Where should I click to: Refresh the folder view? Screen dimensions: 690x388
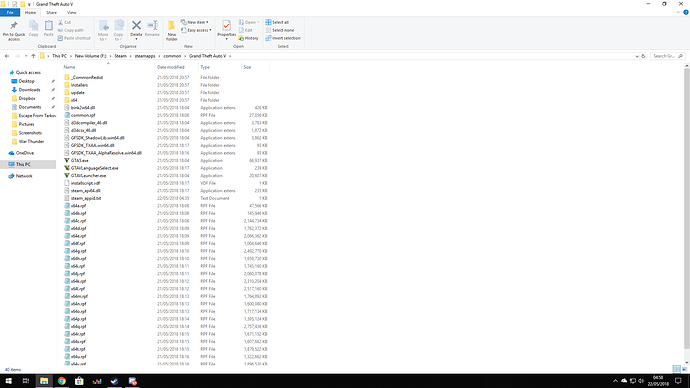click(643, 56)
